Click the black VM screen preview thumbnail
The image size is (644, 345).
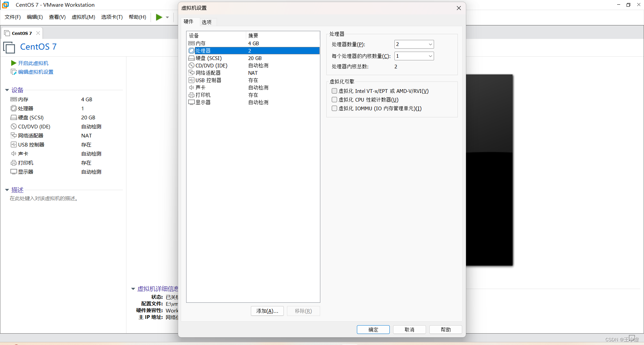489,170
